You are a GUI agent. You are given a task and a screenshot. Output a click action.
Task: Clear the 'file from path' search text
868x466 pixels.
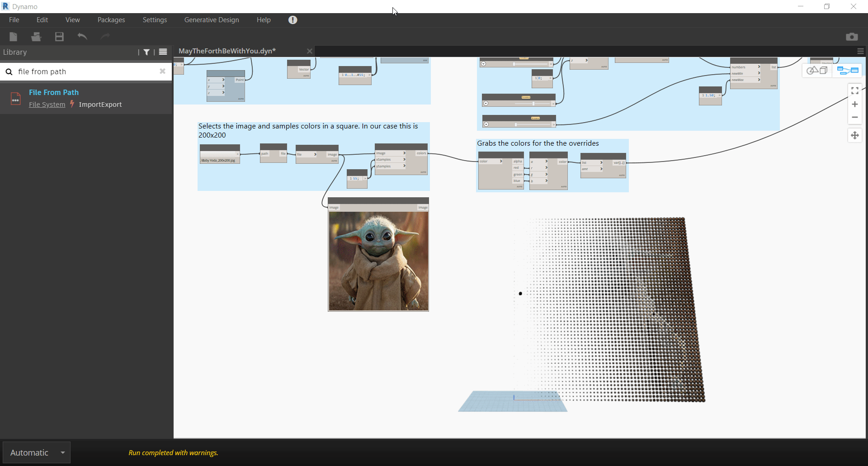coord(163,71)
